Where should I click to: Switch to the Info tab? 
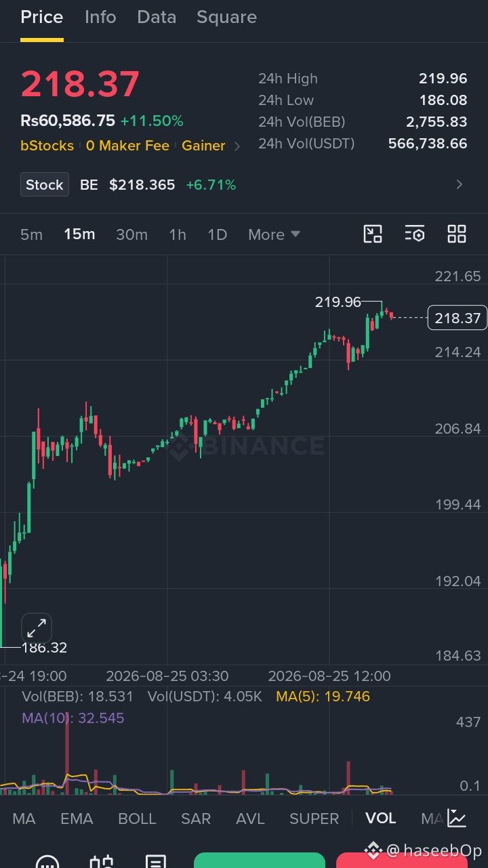pyautogui.click(x=100, y=17)
